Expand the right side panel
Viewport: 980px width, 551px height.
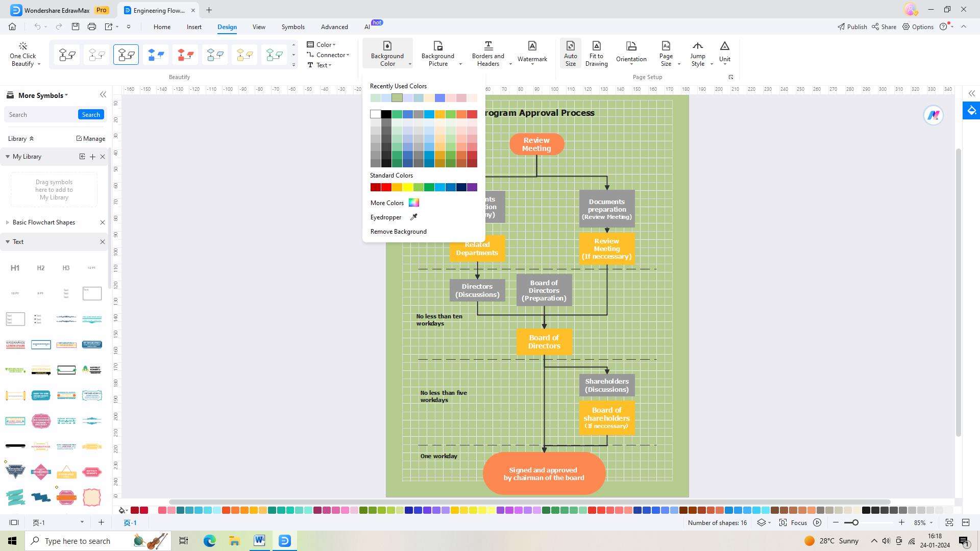[971, 94]
